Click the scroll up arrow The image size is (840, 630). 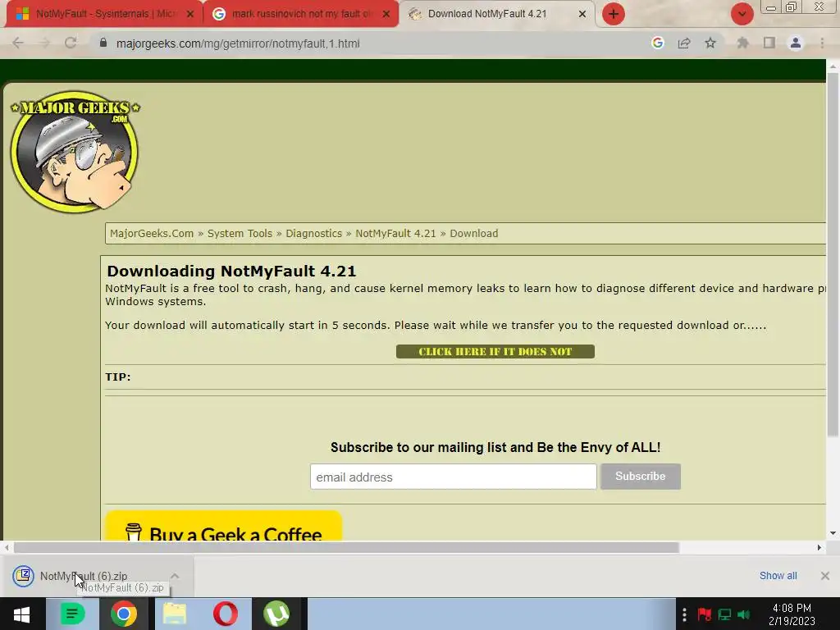click(833, 66)
